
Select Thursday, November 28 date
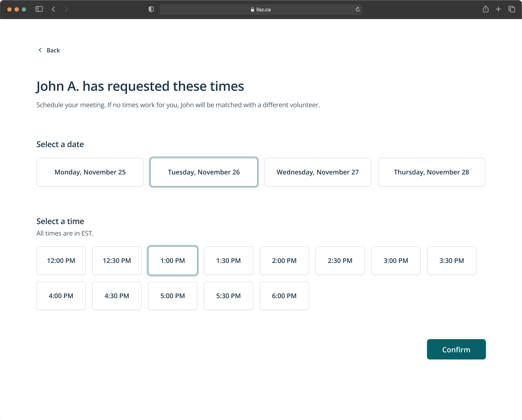[x=431, y=172]
